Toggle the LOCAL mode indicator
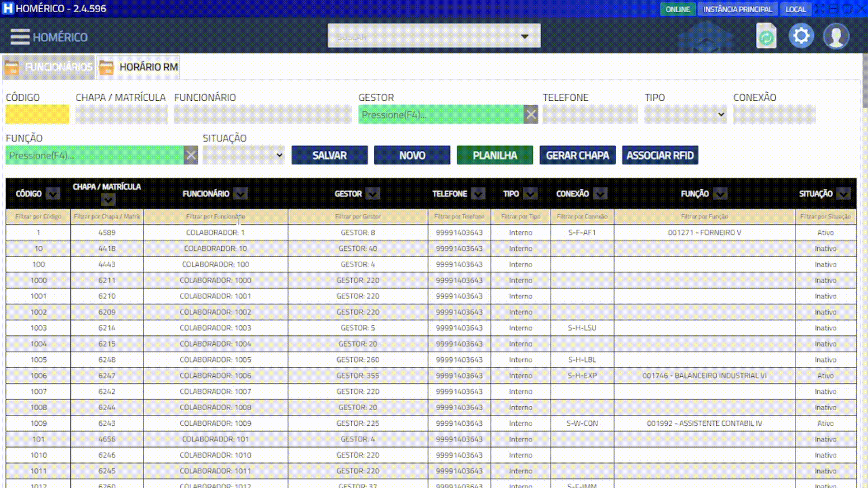Viewport: 868px width, 488px height. [795, 9]
